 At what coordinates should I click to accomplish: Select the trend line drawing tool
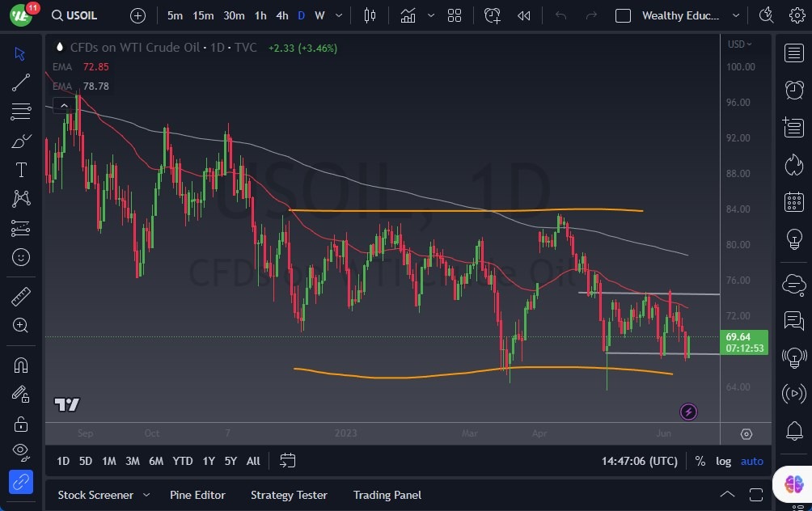[21, 82]
